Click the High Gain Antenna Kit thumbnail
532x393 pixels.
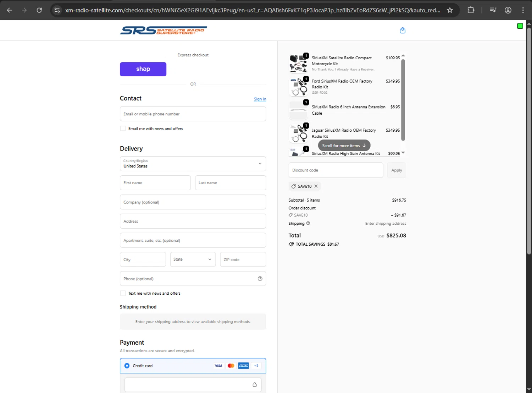[298, 152]
